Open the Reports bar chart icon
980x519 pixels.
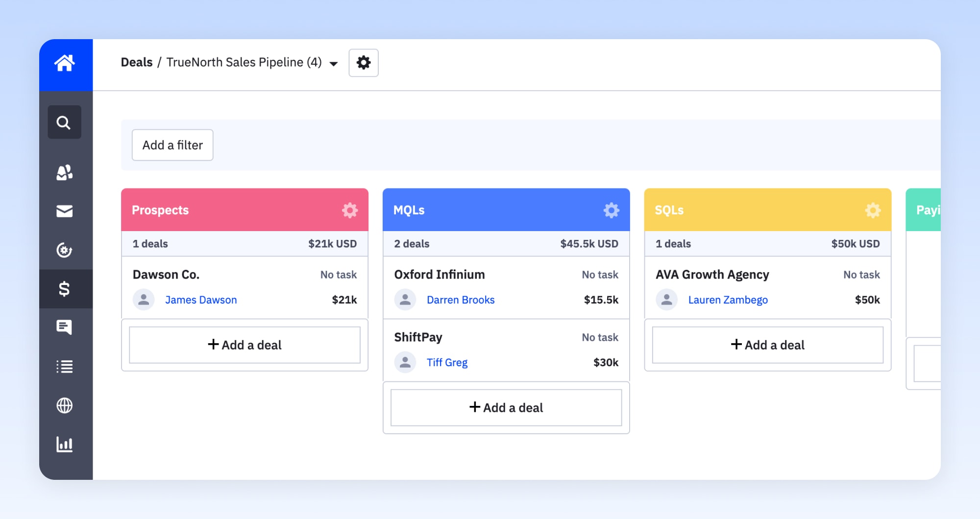[64, 445]
